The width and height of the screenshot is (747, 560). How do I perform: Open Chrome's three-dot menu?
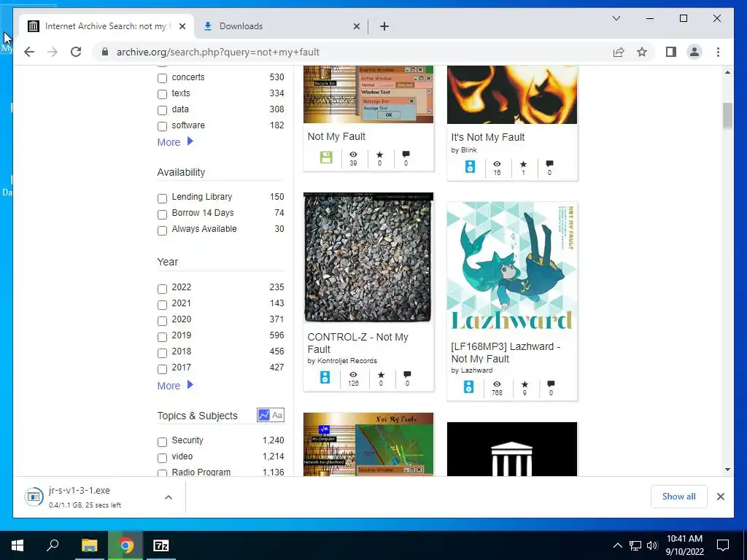tap(718, 52)
